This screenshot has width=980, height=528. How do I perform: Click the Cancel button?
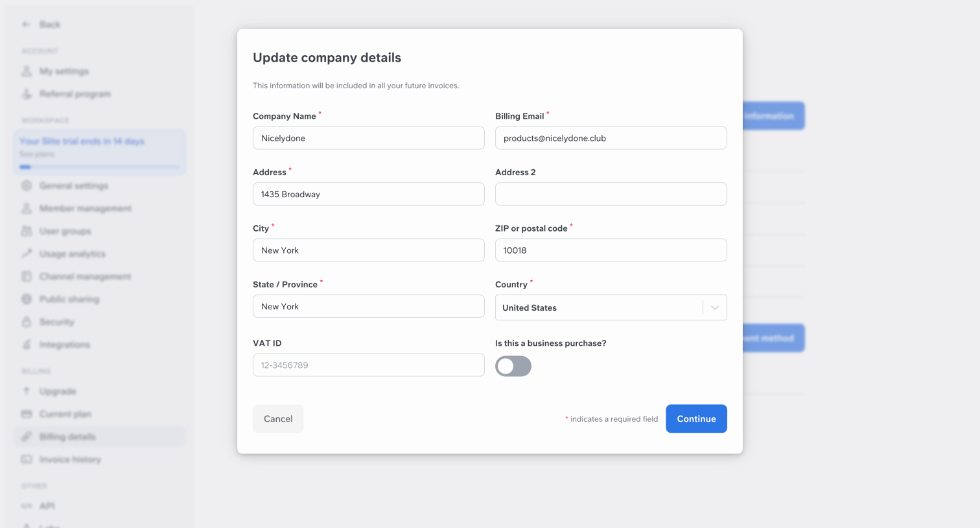pyautogui.click(x=278, y=419)
